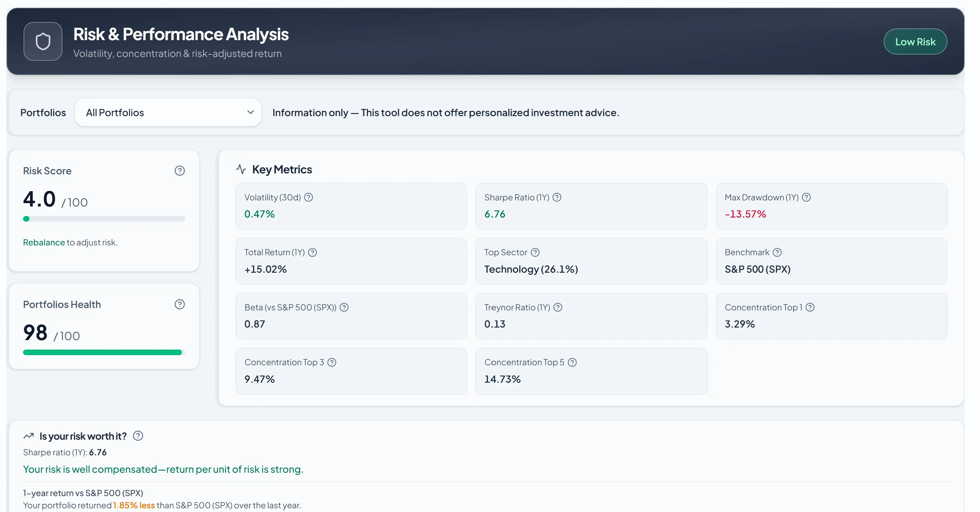
Task: Click the Sharpe Ratio (1Y) help icon
Action: point(557,197)
